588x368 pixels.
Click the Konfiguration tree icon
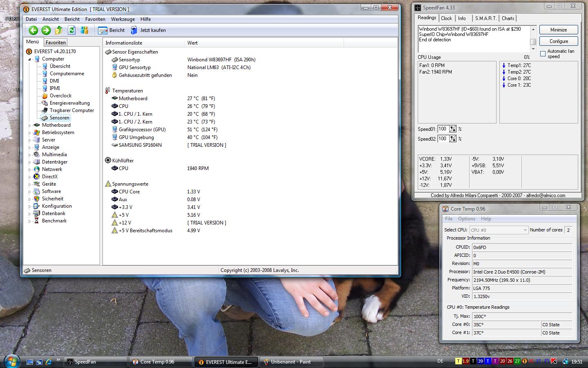pos(37,206)
